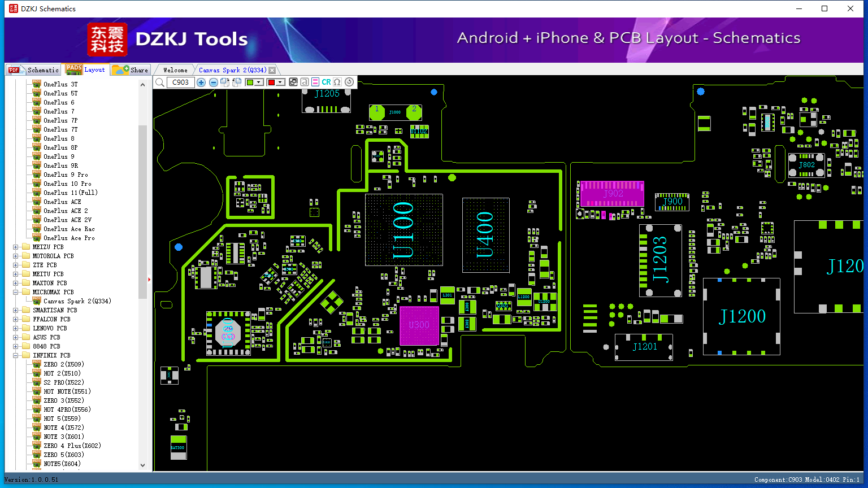Expand the ZTE PCB folder node
The width and height of the screenshot is (868, 488).
16,265
